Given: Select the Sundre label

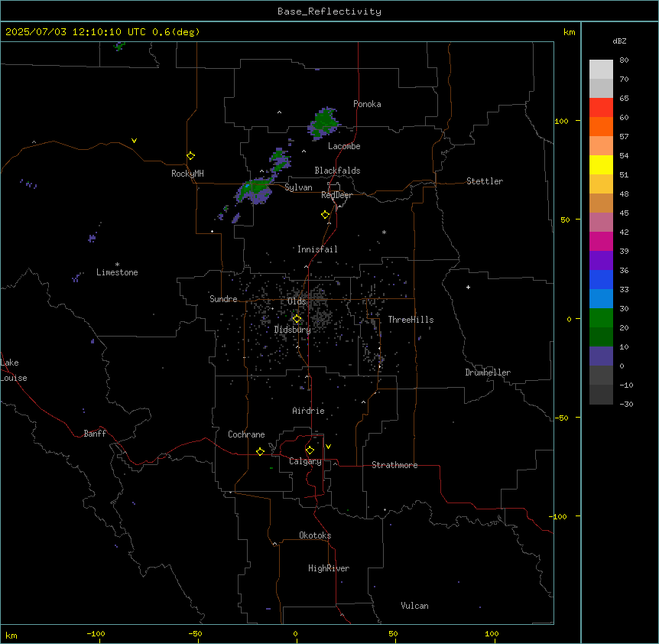Looking at the screenshot, I should pos(223,299).
